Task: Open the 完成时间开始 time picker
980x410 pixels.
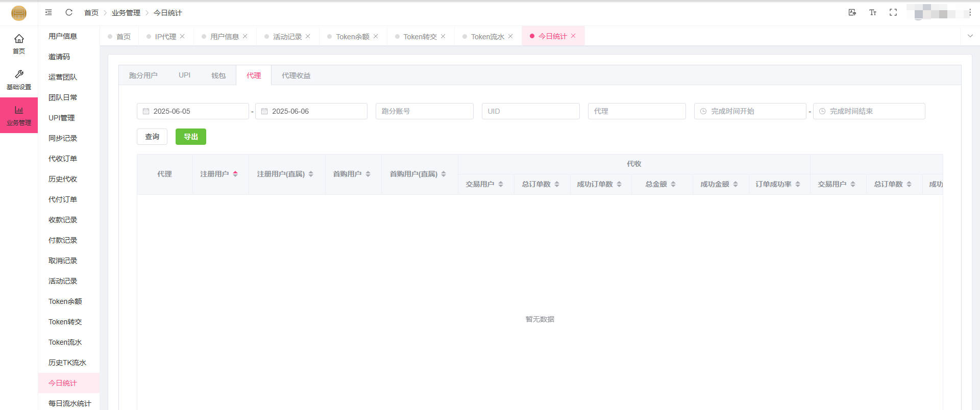Action: coord(750,111)
